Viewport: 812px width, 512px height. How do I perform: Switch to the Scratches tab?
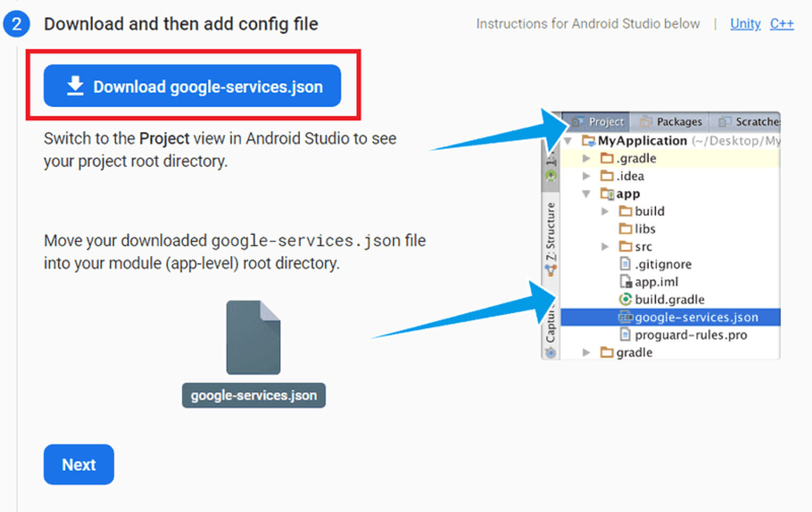pos(746,122)
